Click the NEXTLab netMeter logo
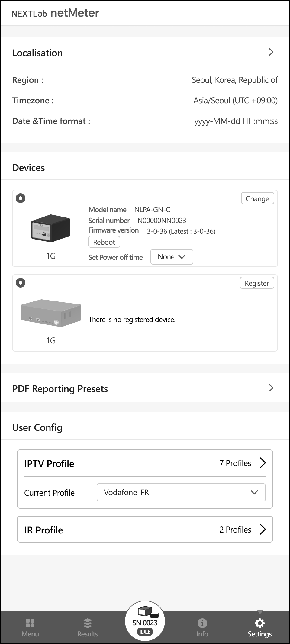The height and width of the screenshot is (644, 290). [x=55, y=13]
